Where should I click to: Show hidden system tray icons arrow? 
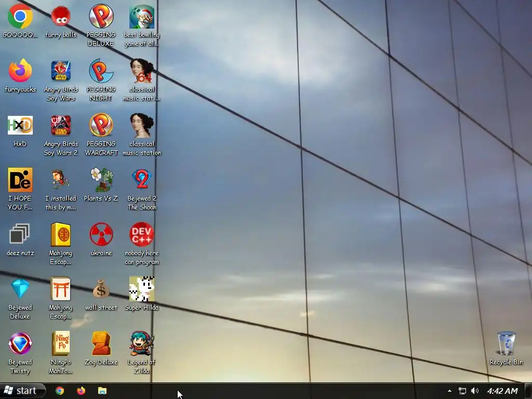coord(449,391)
